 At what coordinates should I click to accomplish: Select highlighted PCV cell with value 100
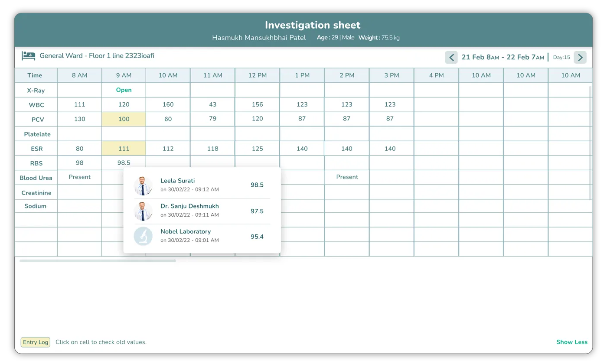click(124, 119)
